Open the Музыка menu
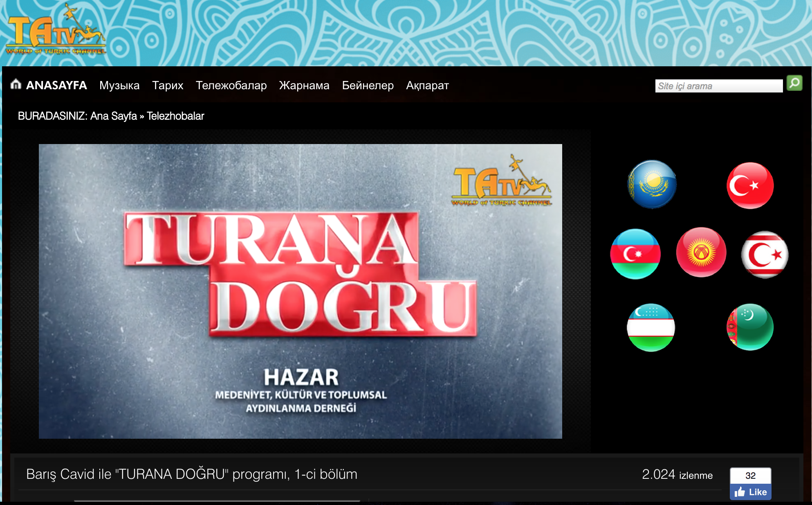Image resolution: width=812 pixels, height=505 pixels. [x=119, y=85]
